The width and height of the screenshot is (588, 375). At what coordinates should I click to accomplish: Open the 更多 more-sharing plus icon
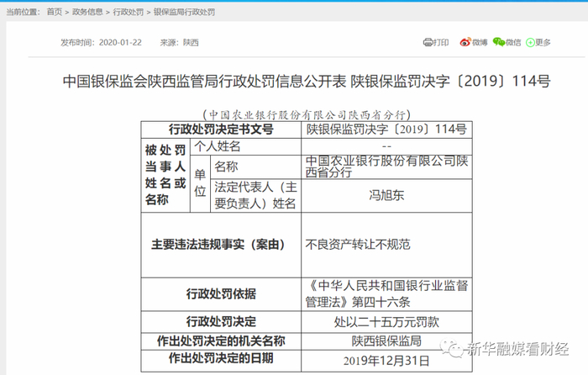(x=530, y=43)
